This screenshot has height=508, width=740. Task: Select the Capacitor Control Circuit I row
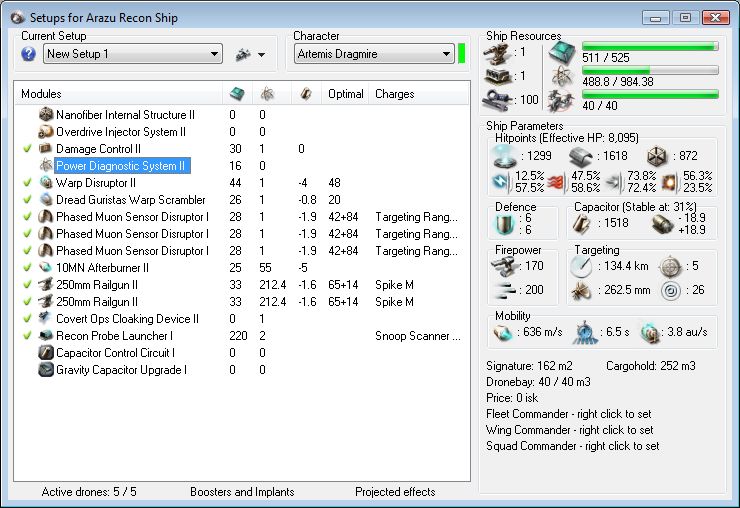pyautogui.click(x=242, y=352)
